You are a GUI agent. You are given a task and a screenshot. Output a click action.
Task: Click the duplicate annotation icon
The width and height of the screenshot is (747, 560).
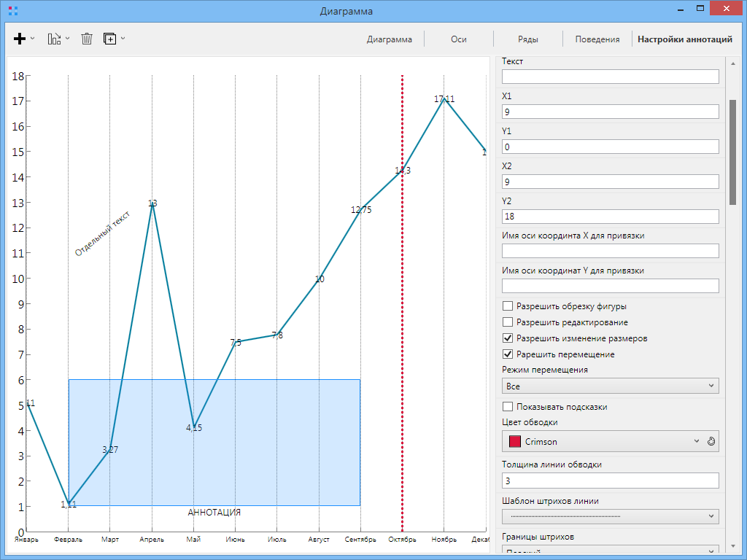tap(109, 39)
